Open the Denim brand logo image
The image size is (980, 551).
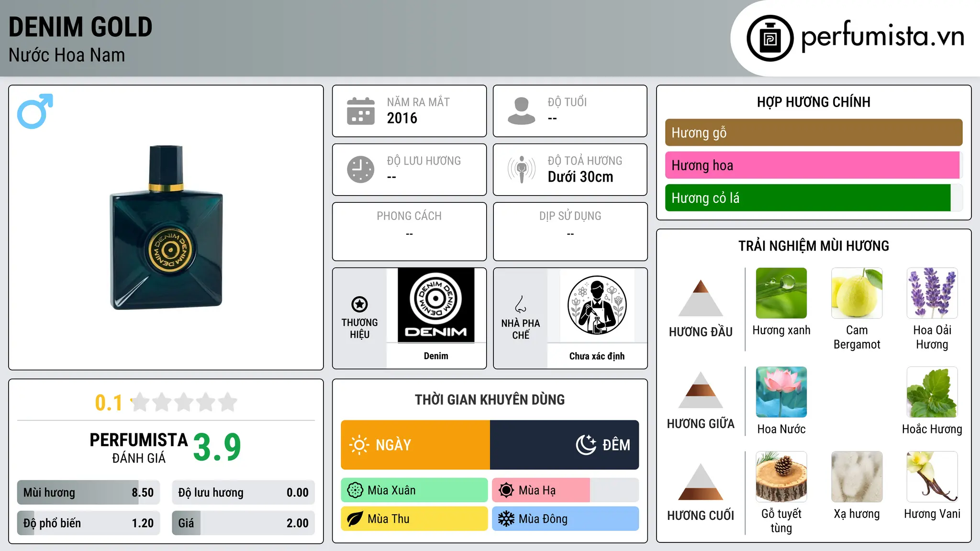[436, 305]
